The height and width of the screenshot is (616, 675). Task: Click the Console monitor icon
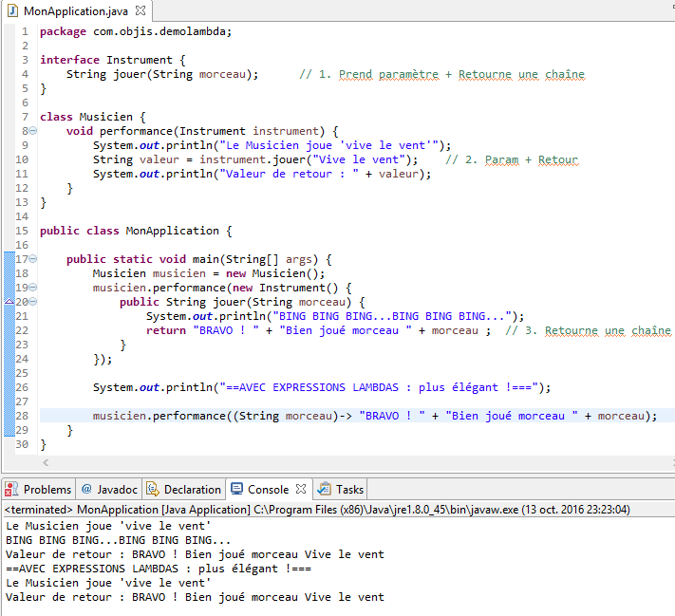(x=237, y=490)
